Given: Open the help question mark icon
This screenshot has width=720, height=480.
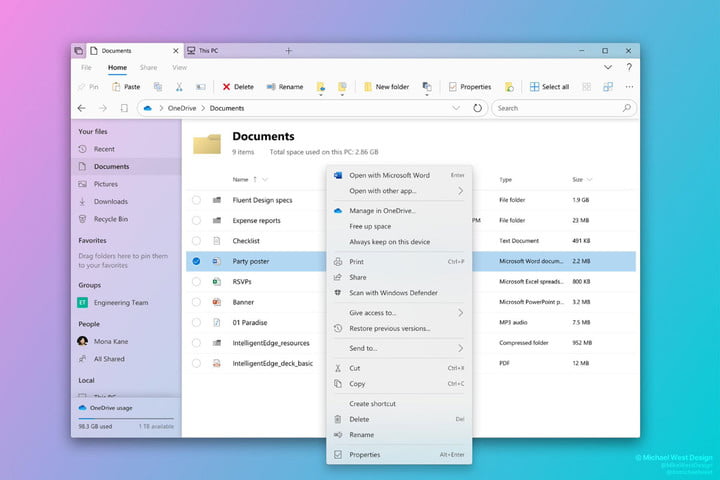Looking at the screenshot, I should tap(629, 67).
